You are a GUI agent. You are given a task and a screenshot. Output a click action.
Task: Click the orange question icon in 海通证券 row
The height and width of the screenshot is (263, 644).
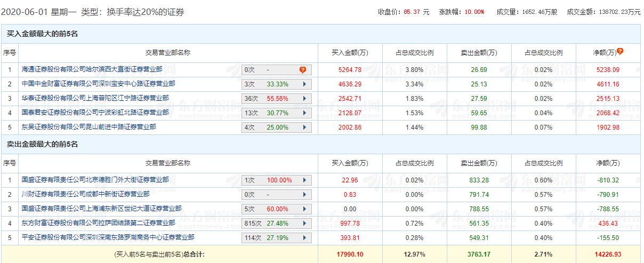pyautogui.click(x=302, y=69)
